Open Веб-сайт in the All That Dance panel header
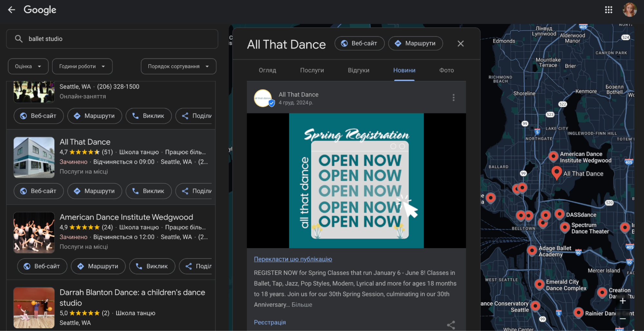The width and height of the screenshot is (644, 331). (360, 43)
